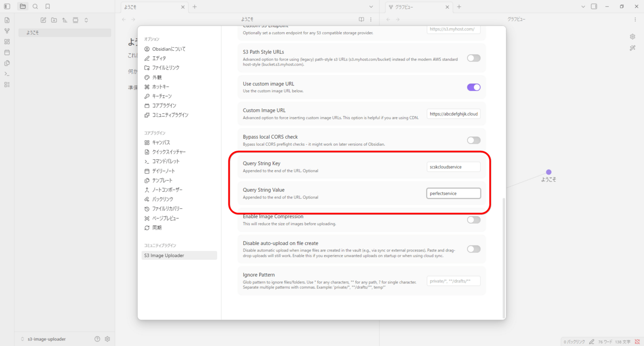Open command palette ribbon icon
This screenshot has height=346, width=644.
pyautogui.click(x=7, y=74)
